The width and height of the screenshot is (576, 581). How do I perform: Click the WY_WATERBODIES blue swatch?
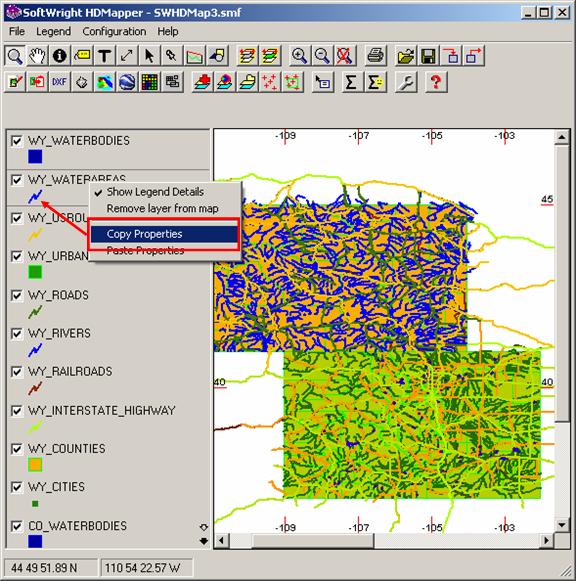point(35,156)
